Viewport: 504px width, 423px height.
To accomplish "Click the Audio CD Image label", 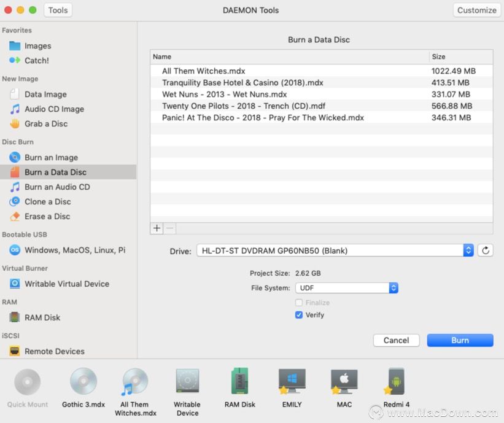I will click(54, 109).
